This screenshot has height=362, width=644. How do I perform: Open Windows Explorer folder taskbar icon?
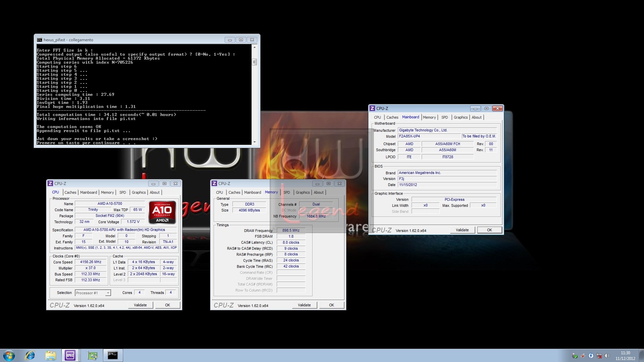pyautogui.click(x=51, y=355)
